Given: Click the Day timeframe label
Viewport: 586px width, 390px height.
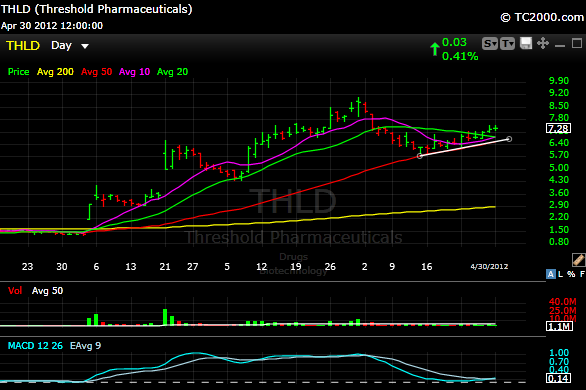Looking at the screenshot, I should (61, 46).
